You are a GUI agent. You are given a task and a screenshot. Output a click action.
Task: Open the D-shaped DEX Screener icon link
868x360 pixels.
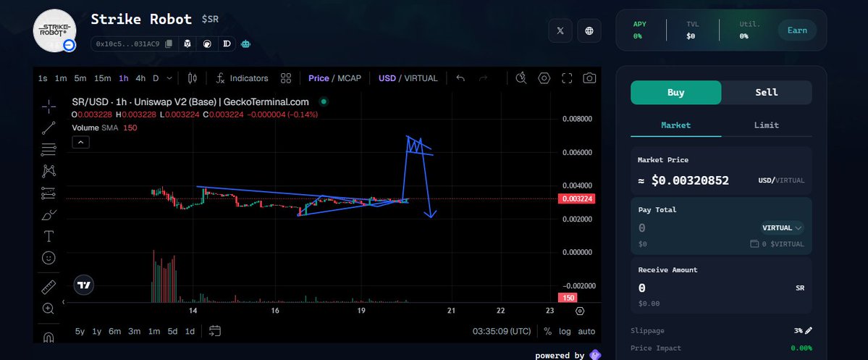227,43
